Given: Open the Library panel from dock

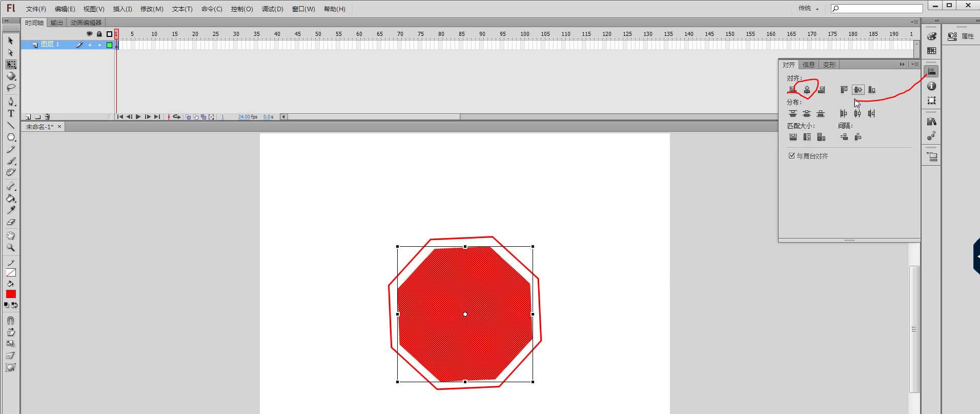Looking at the screenshot, I should [932, 122].
